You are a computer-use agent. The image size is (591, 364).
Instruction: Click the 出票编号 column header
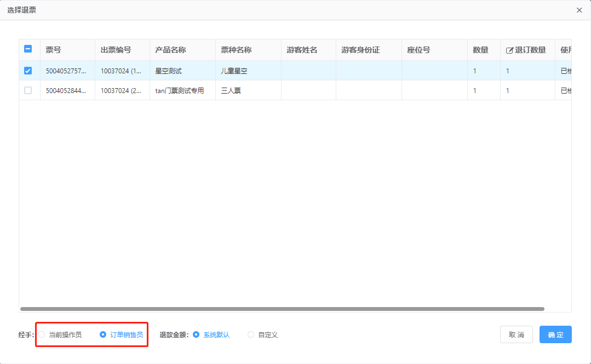(x=116, y=50)
